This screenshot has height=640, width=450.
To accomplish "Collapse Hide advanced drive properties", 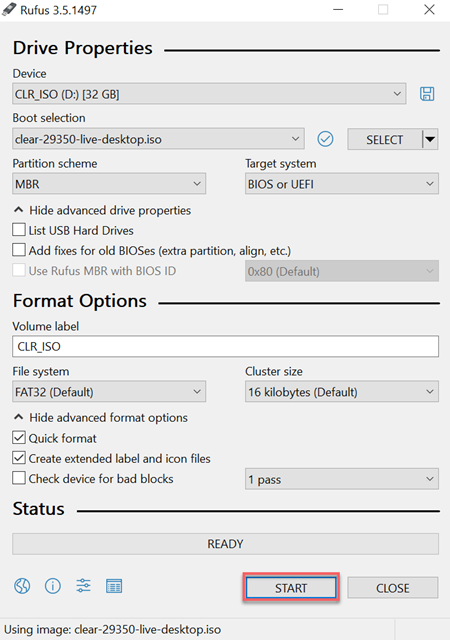I will [x=102, y=210].
